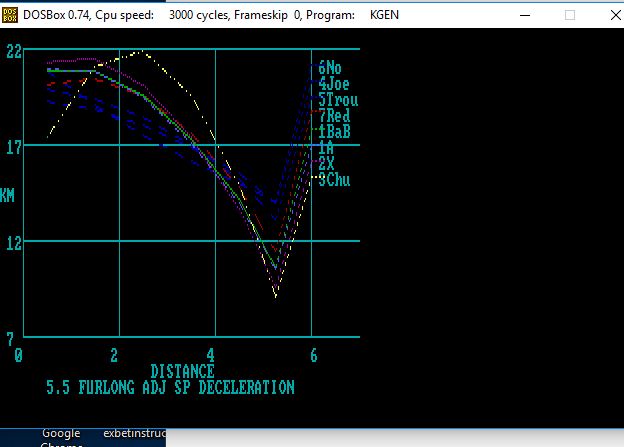The image size is (624, 447).
Task: Click the y-axis value 7
Action: 10,339
